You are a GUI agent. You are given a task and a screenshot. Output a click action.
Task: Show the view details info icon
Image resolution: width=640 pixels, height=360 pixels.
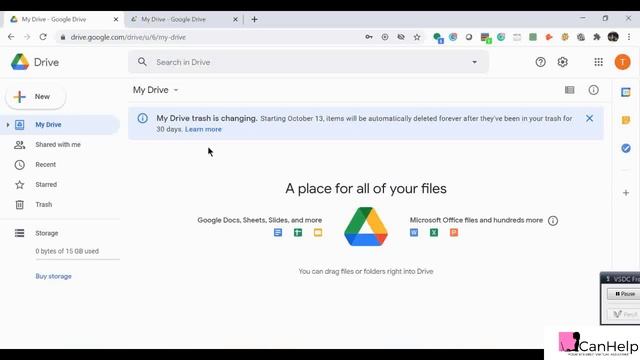pyautogui.click(x=593, y=90)
